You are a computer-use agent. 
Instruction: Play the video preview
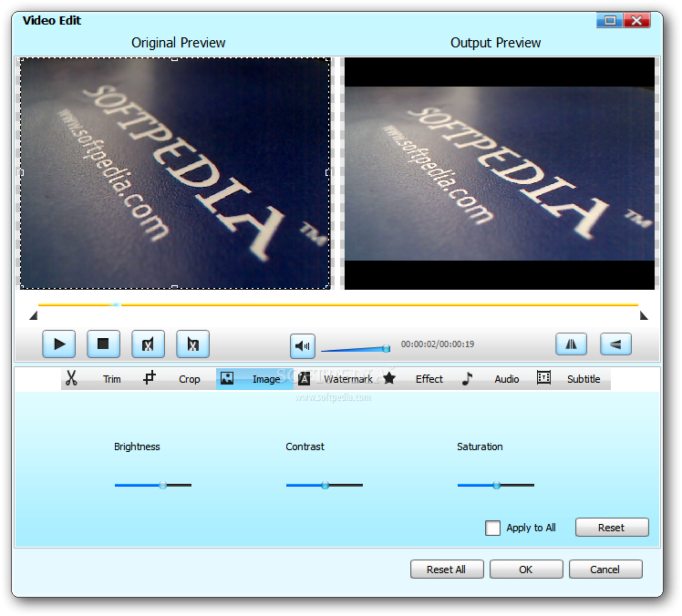(58, 344)
